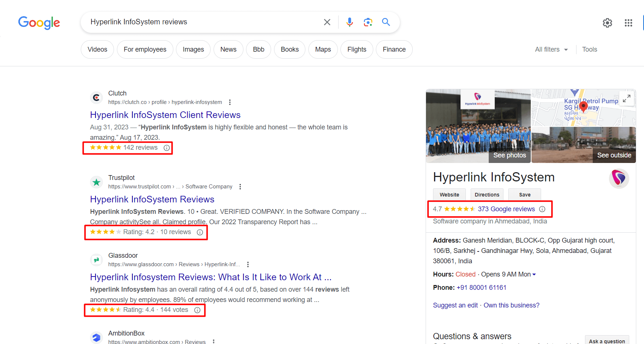Click Ask a question button

pyautogui.click(x=607, y=341)
